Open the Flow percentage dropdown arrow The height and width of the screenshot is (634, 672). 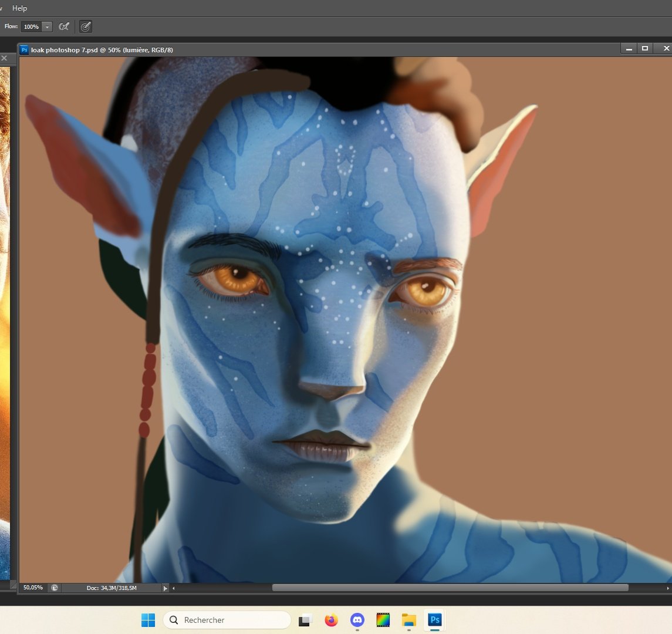coord(47,26)
